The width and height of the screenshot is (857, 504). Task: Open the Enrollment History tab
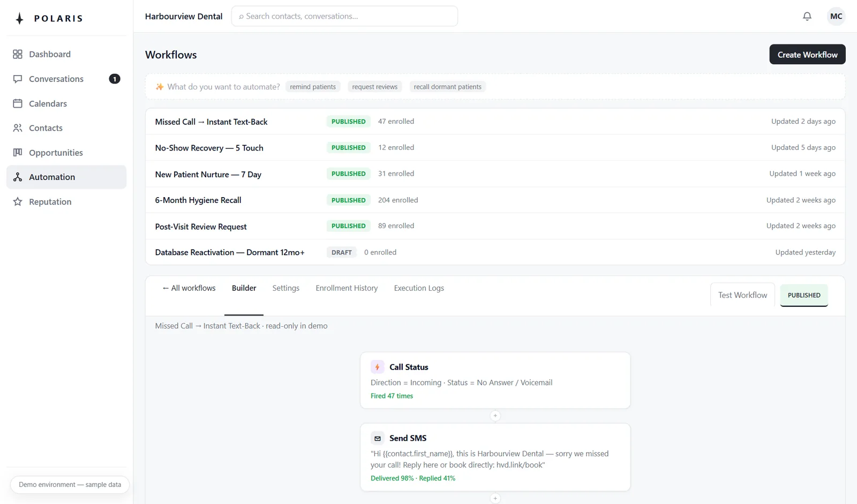tap(347, 288)
